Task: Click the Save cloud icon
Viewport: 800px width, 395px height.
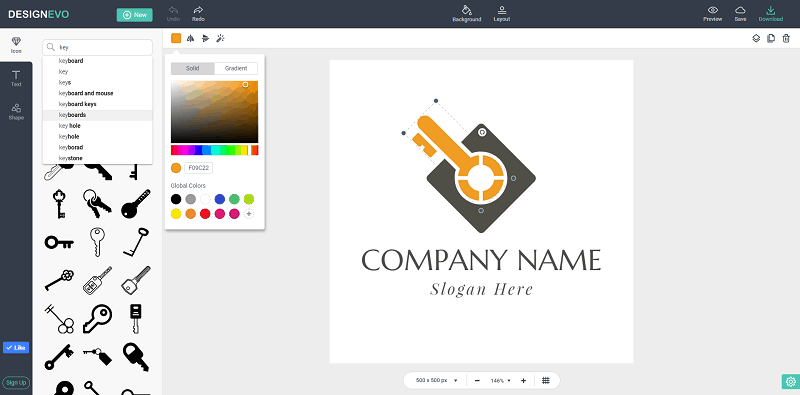Action: (x=740, y=10)
